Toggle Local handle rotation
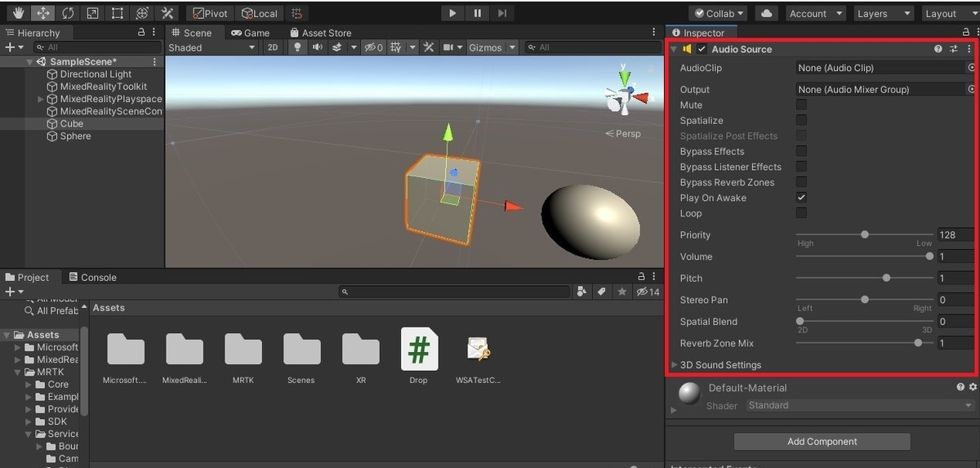 (x=259, y=13)
